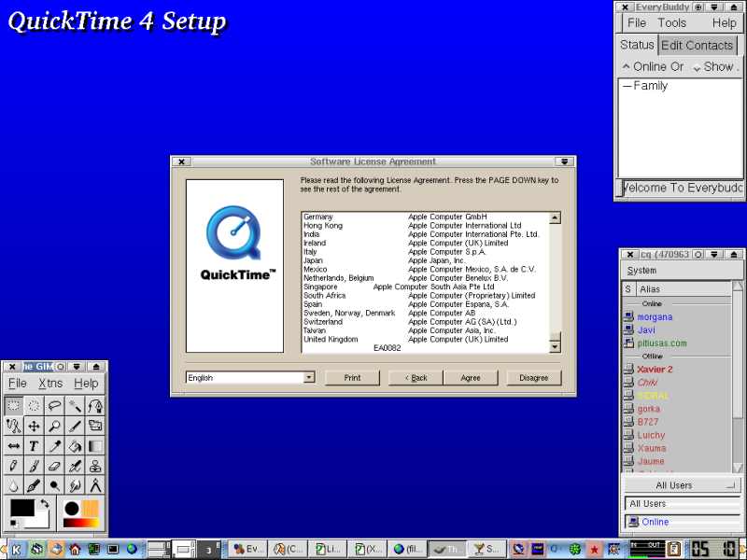Select the Text tool in GIMP

[x=34, y=446]
